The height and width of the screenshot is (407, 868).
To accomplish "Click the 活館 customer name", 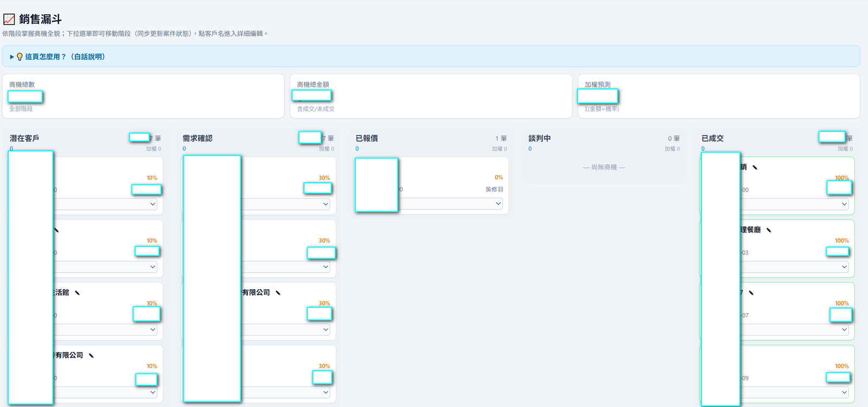I will click(61, 292).
